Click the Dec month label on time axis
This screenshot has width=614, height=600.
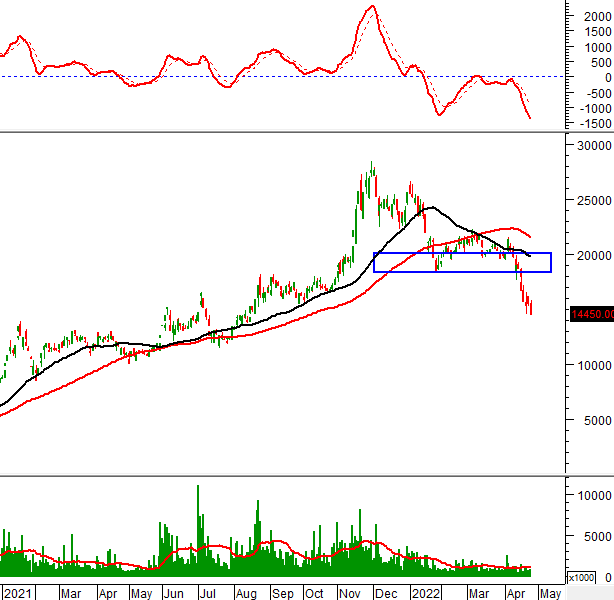tap(385, 593)
